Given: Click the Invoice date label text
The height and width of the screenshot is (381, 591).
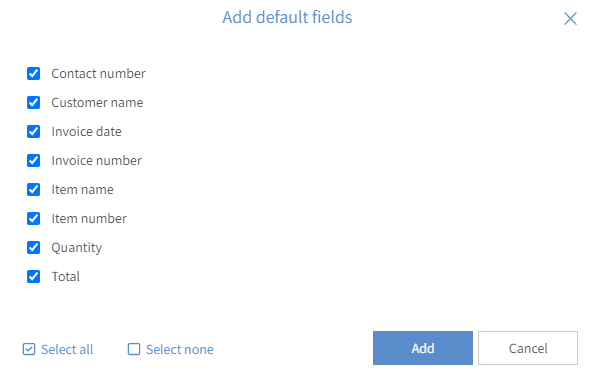Looking at the screenshot, I should click(86, 132).
